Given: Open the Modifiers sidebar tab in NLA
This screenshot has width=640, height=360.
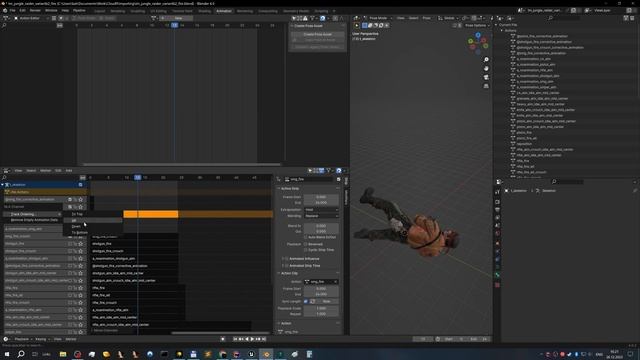Looking at the screenshot, I should click(x=347, y=197).
